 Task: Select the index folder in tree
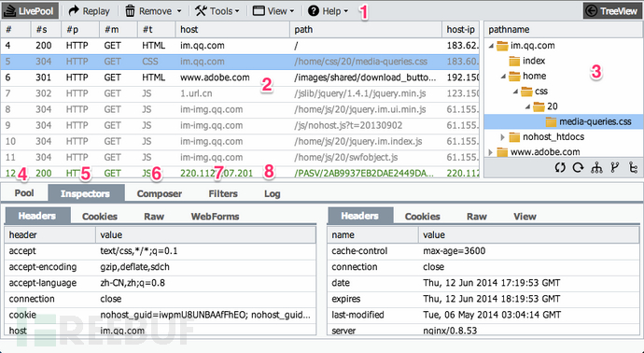point(534,62)
